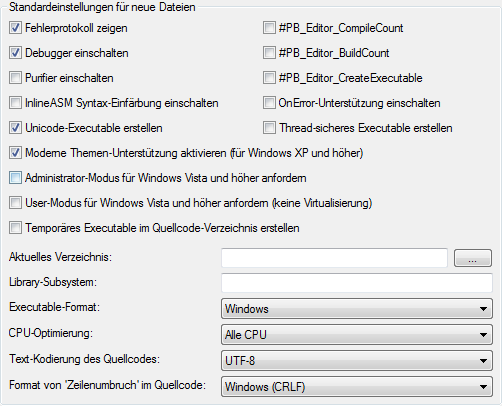This screenshot has height=406, width=502.
Task: Open Text-Kodierung des Quellcodes dropdown
Action: 357,361
